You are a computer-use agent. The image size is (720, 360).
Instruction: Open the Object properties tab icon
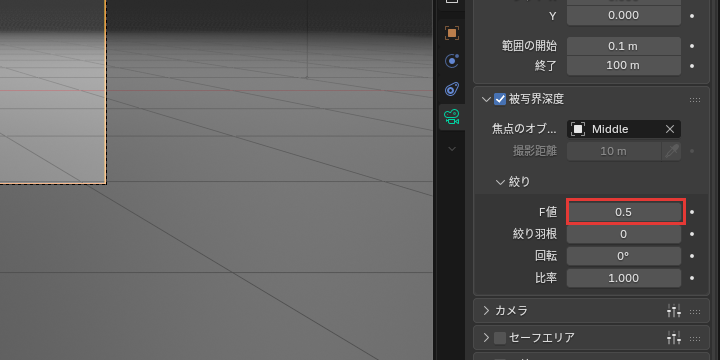(452, 33)
